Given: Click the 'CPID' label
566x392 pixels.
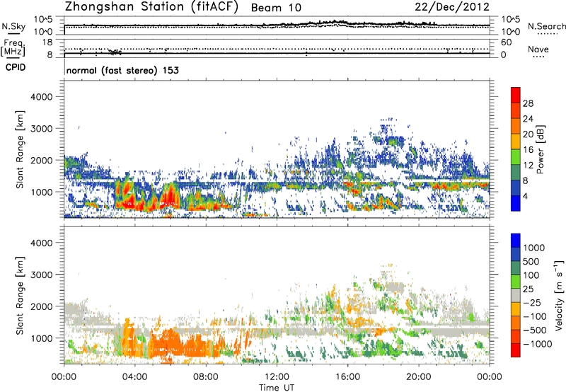Looking at the screenshot, I should click(x=16, y=67).
